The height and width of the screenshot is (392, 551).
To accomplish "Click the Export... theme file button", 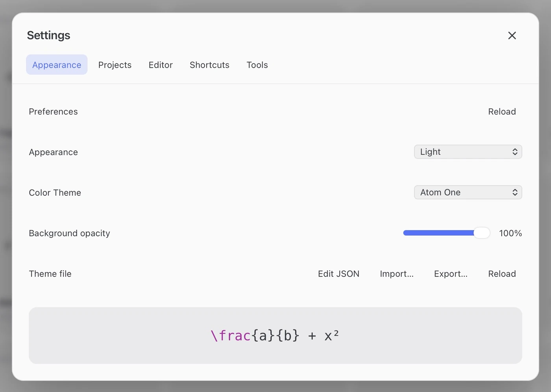I will [x=451, y=274].
